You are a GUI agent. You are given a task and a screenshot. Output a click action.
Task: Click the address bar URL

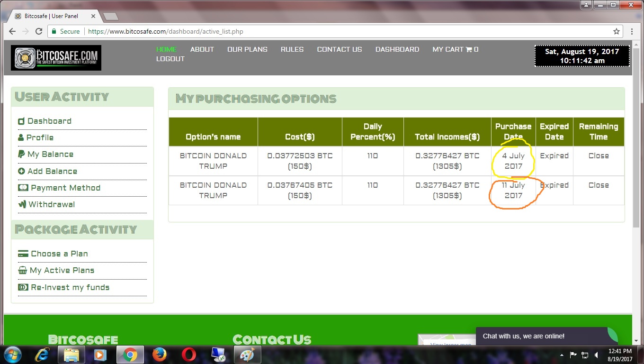166,31
